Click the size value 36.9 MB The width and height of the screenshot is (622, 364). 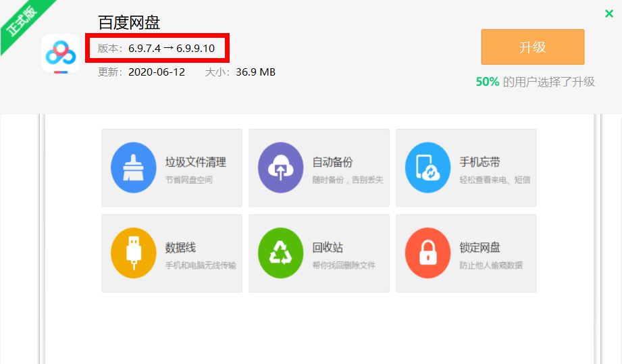coord(255,72)
